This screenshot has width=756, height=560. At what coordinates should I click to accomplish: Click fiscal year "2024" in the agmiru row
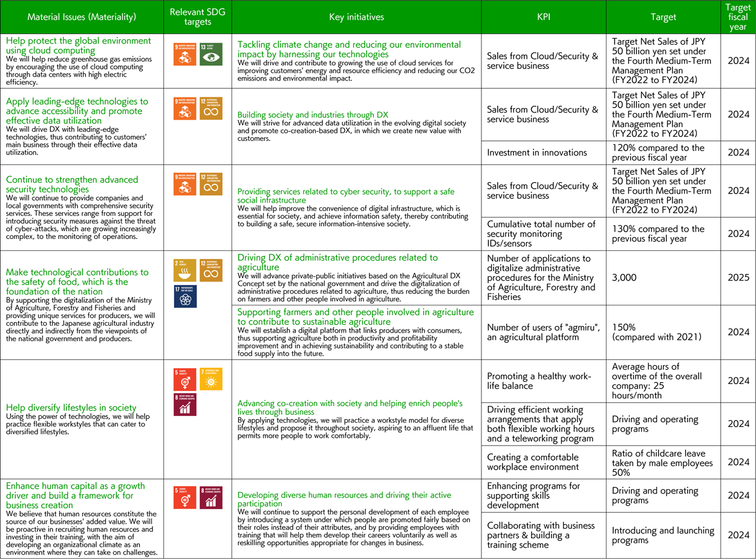click(738, 332)
